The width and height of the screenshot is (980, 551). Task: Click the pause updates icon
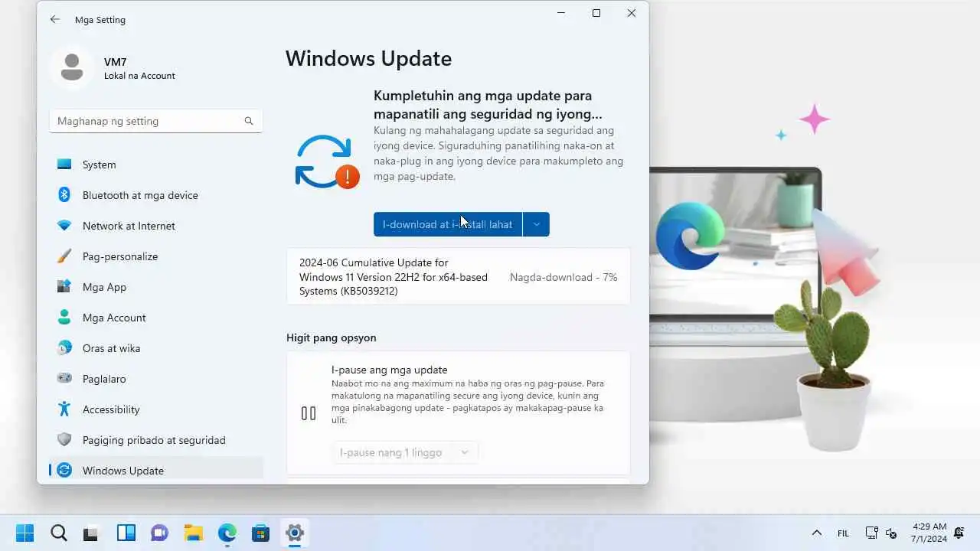309,413
